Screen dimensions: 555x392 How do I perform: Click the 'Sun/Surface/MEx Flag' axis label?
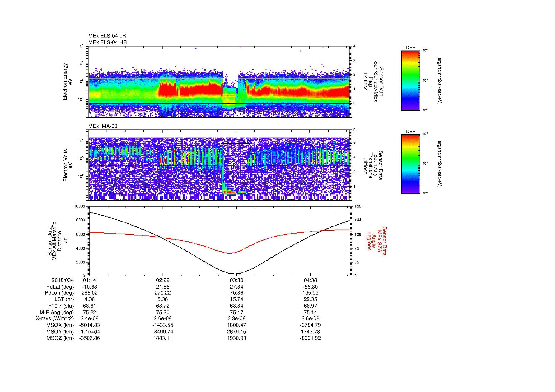[373, 82]
